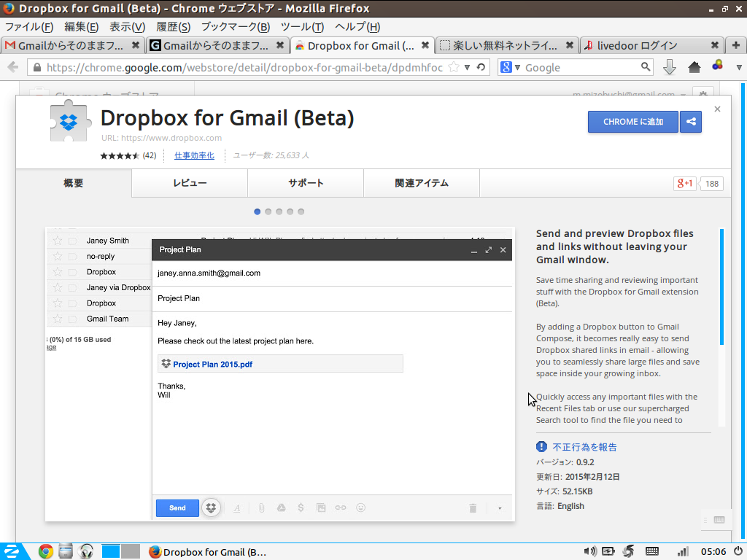
Task: Open the ブックマーク(B) menu
Action: point(236,27)
